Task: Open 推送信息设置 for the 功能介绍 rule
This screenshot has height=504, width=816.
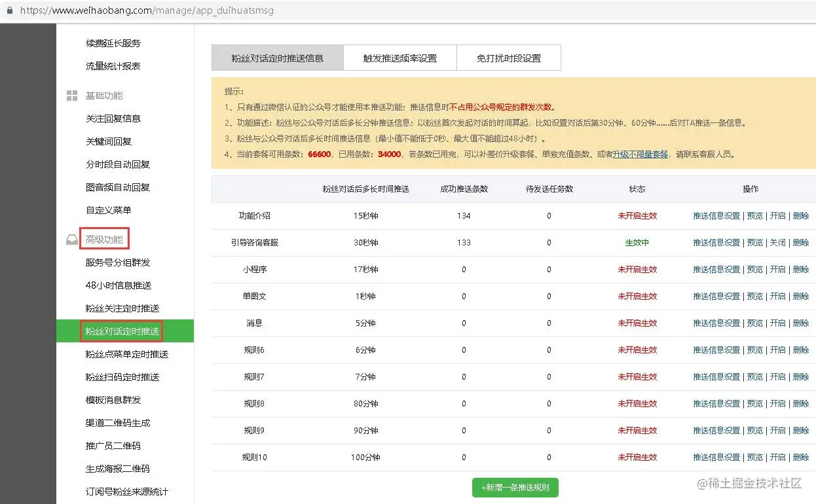Action: coord(716,215)
